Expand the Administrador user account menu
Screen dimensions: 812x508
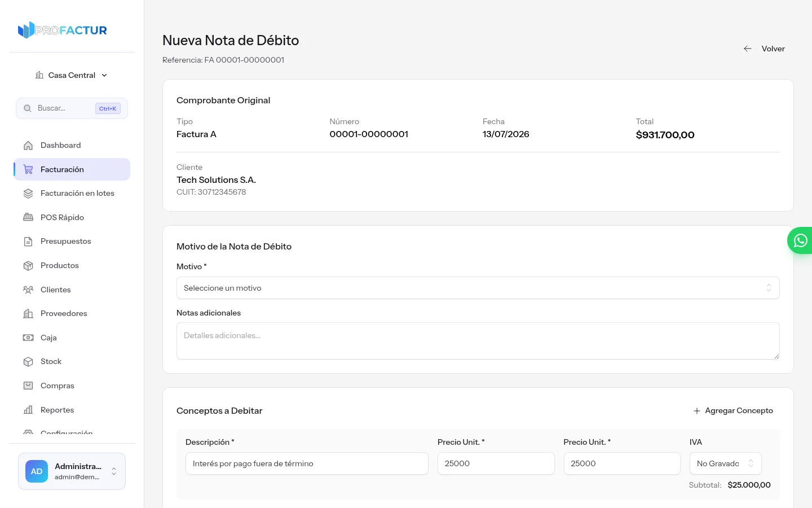point(72,471)
